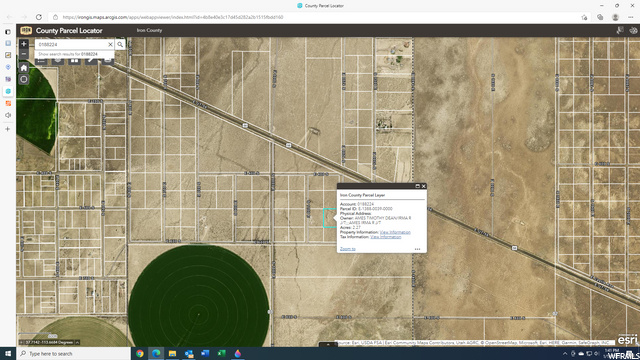Image resolution: width=640 pixels, height=360 pixels.
Task: Return map to default home extent
Action: (24, 68)
